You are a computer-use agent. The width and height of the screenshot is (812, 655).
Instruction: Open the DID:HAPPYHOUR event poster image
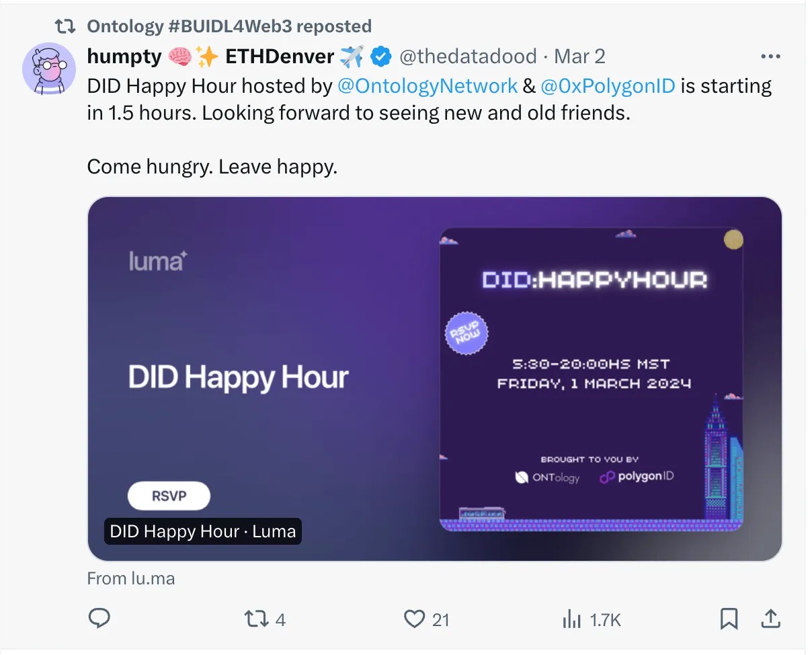pyautogui.click(x=591, y=379)
